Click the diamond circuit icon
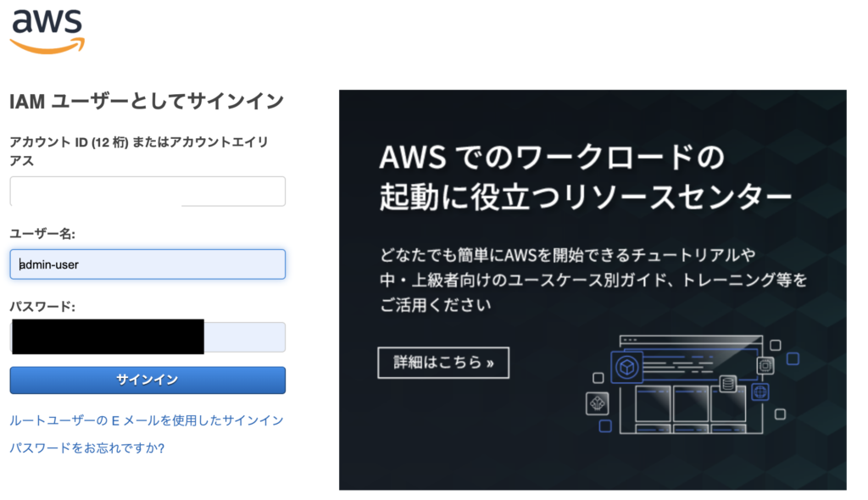 click(597, 403)
